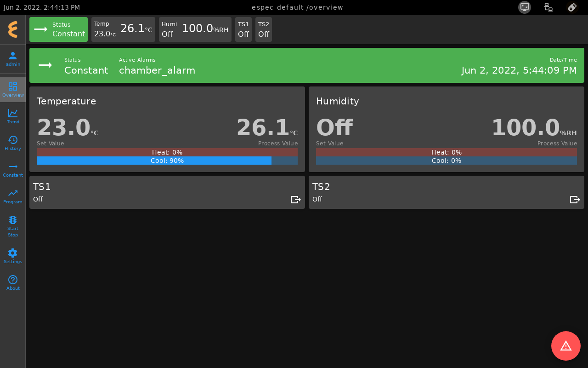Open the Program page
Screen dimensions: 588x368
click(x=13, y=196)
